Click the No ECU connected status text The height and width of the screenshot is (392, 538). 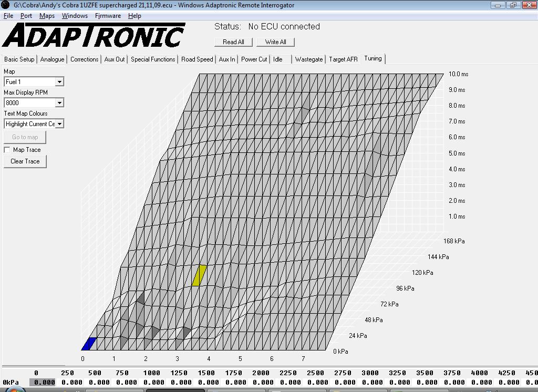coord(284,26)
